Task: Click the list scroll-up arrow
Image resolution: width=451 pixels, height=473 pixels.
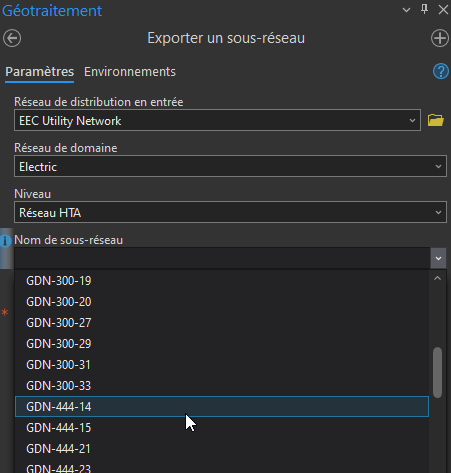Action: coord(437,278)
